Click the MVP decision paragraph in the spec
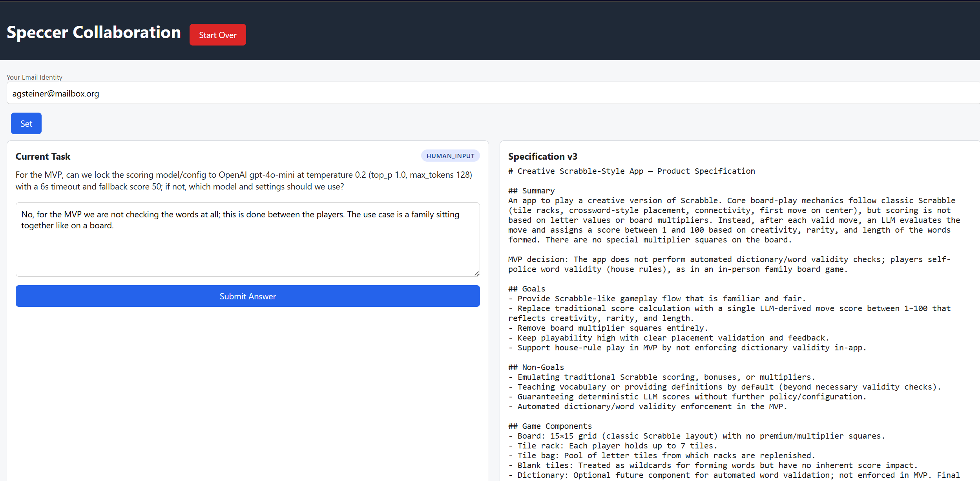 (x=729, y=264)
